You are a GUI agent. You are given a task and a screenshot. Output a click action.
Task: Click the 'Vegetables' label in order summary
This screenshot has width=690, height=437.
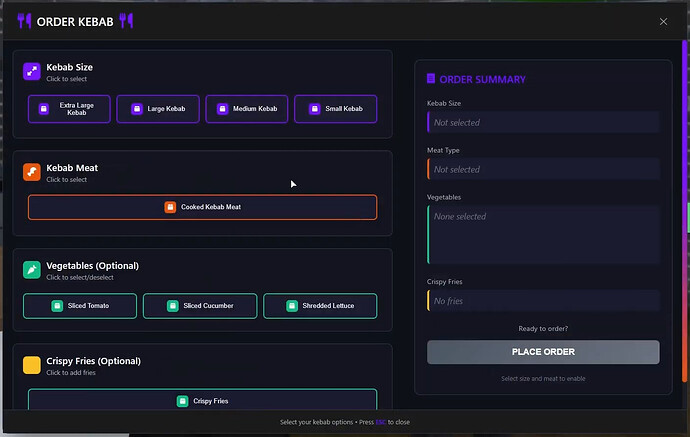[444, 197]
